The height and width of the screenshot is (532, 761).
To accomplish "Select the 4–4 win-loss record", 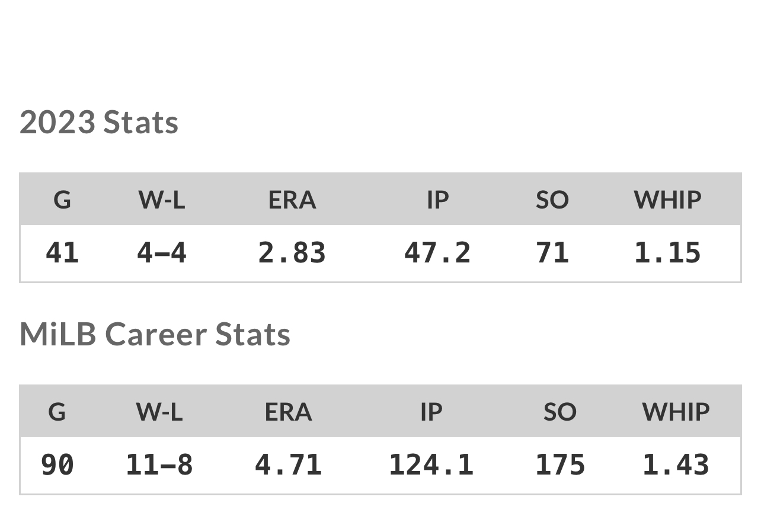I will click(x=162, y=253).
